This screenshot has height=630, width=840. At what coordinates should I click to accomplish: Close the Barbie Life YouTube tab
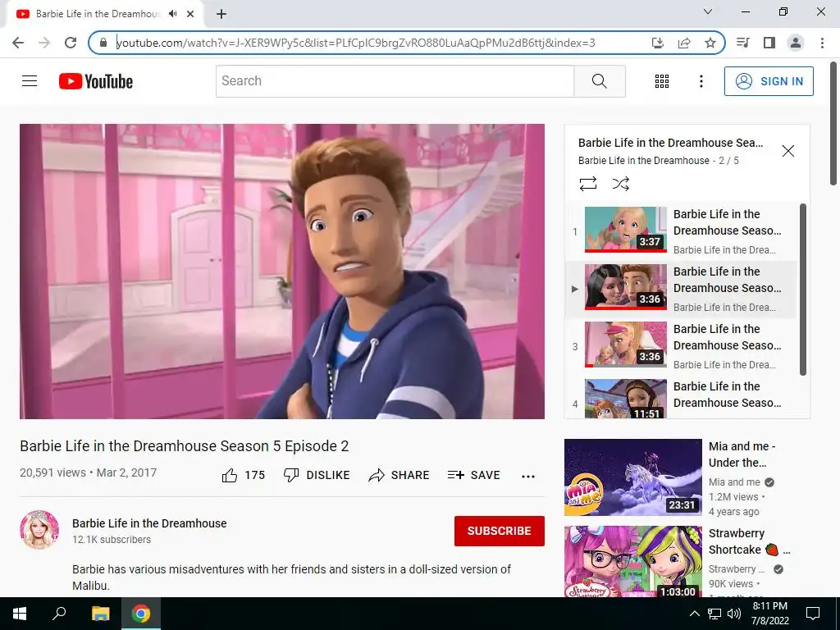point(190,14)
